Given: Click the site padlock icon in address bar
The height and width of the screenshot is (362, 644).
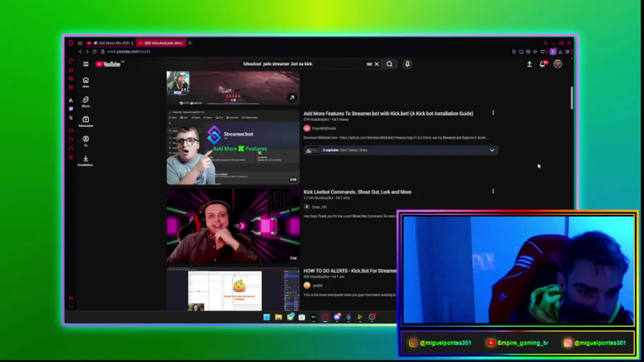Looking at the screenshot, I should [102, 51].
